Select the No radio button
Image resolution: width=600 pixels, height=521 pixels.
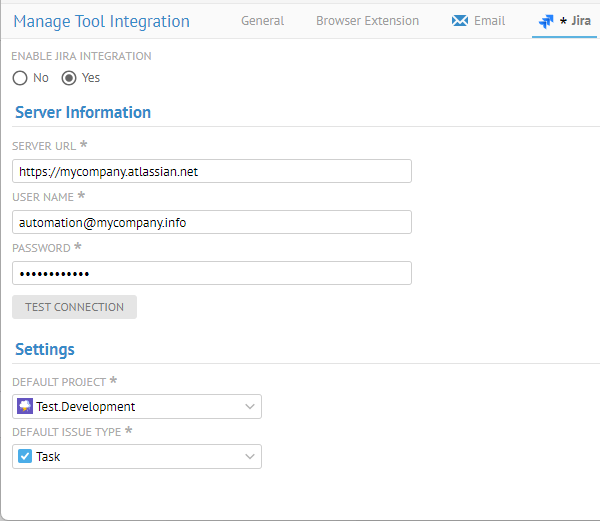click(20, 78)
